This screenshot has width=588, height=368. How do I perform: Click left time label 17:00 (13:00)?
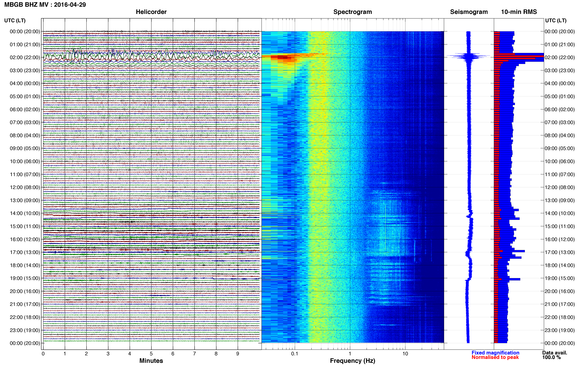(x=25, y=252)
